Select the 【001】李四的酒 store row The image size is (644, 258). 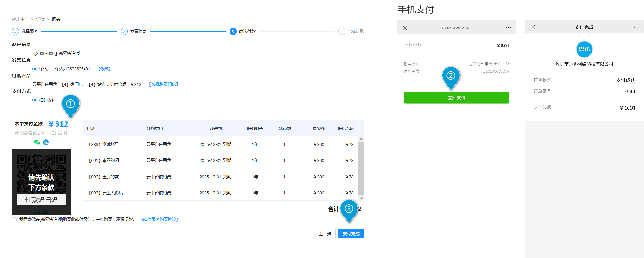pos(220,160)
